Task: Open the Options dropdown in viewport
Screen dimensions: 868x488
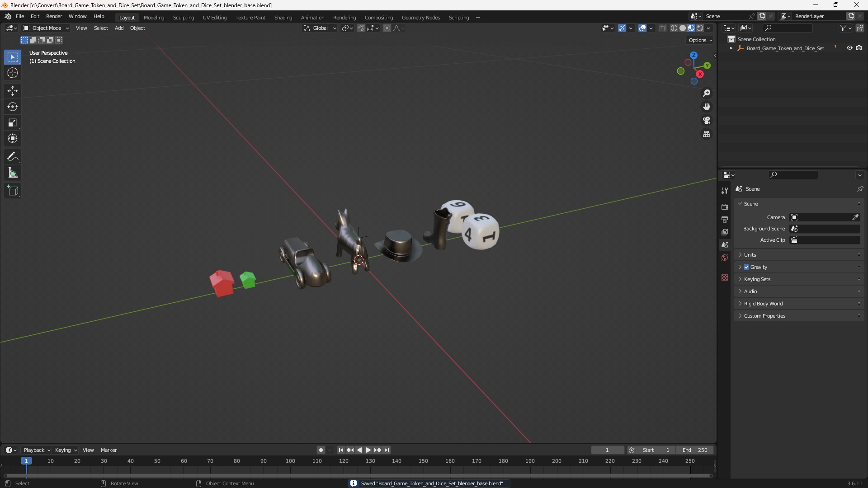Action: point(700,40)
